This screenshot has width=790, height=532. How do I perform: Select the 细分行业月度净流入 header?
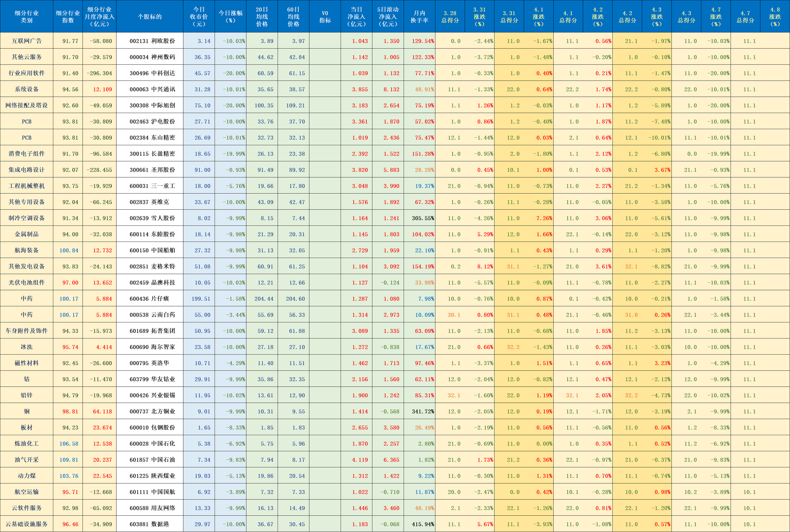click(x=99, y=17)
